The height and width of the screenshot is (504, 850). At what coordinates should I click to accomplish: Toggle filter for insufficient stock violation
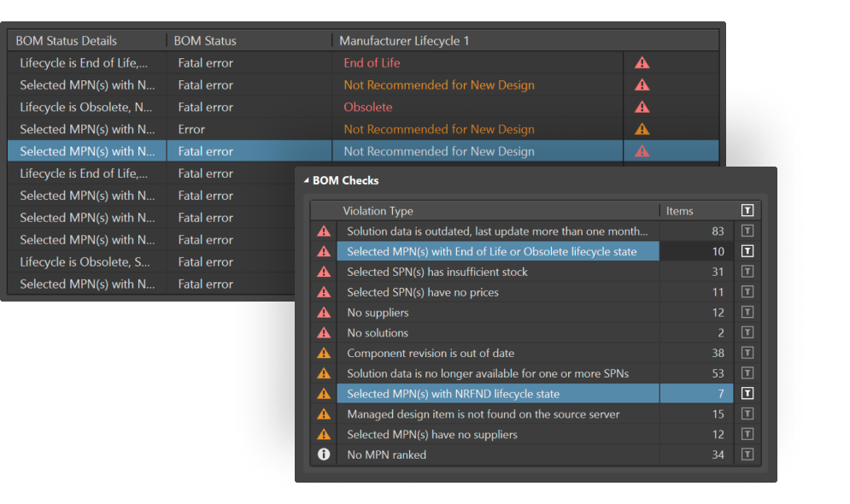pos(747,273)
